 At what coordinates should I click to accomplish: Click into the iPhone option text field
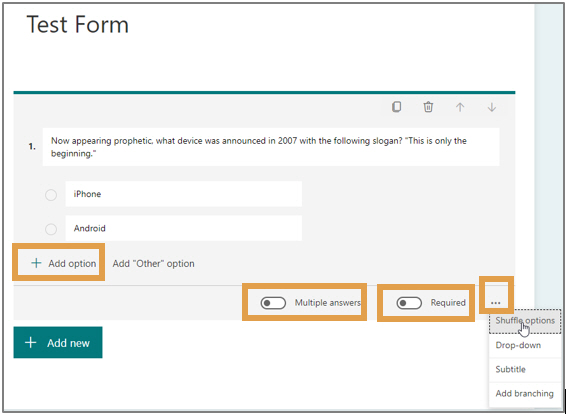(183, 194)
